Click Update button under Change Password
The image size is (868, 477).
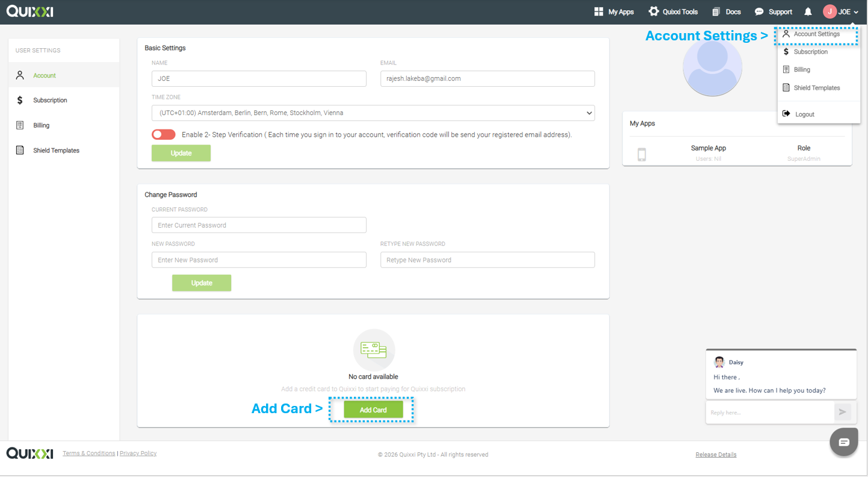[x=202, y=283]
